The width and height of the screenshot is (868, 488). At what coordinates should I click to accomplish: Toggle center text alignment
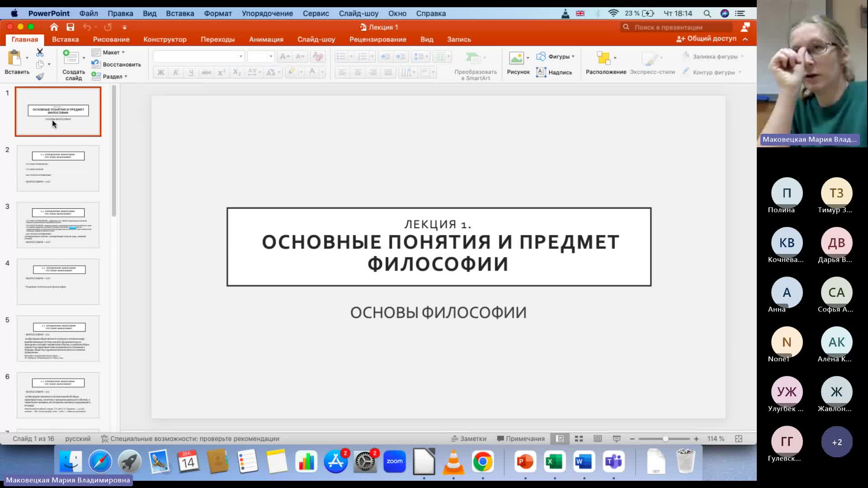coord(358,72)
